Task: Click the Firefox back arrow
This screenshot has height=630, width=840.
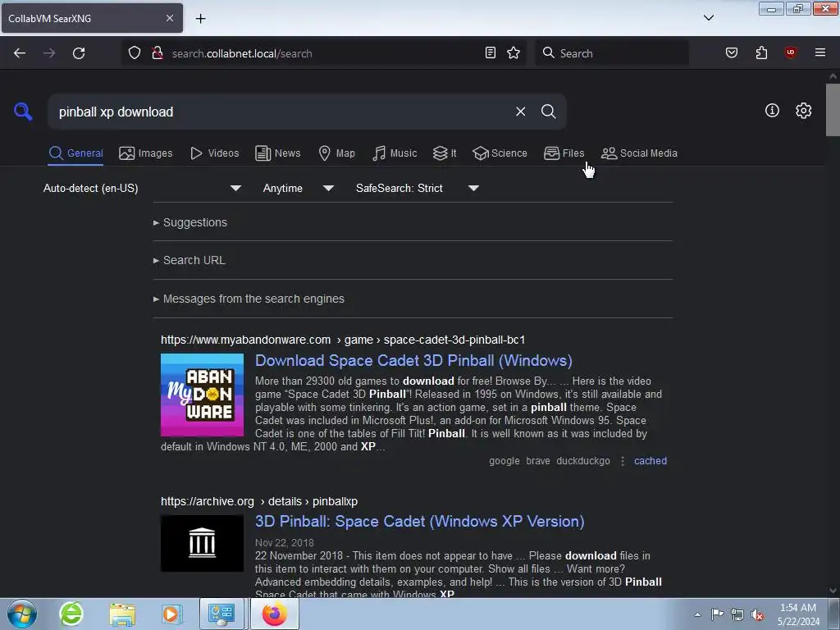Action: [x=20, y=53]
